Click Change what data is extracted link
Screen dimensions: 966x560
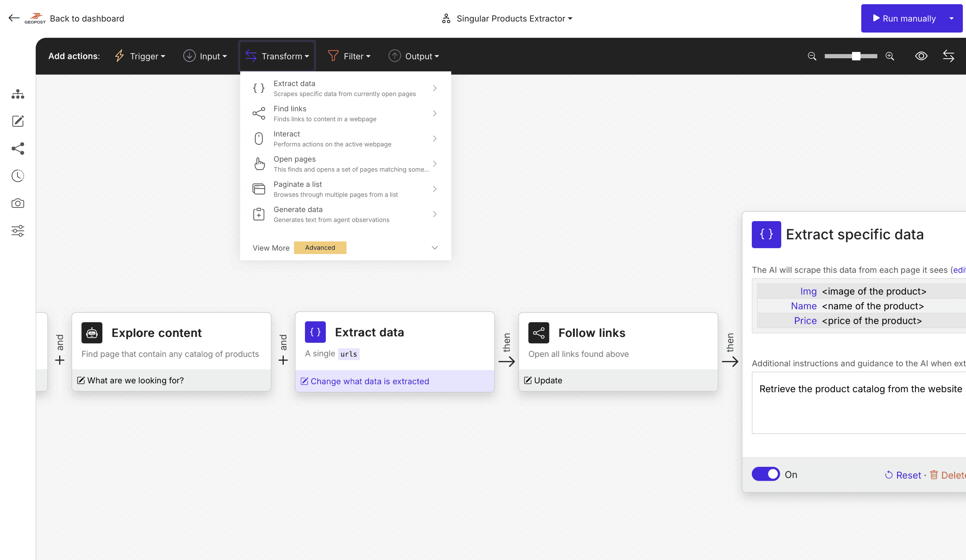370,381
